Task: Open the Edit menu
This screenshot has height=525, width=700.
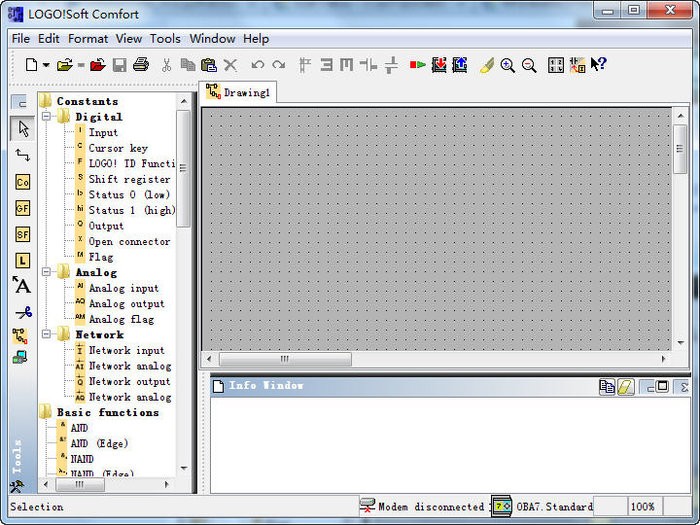Action: point(49,39)
